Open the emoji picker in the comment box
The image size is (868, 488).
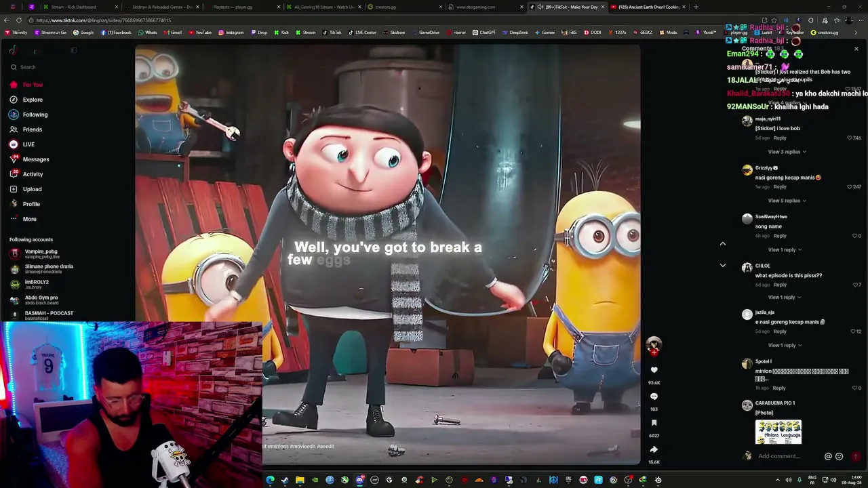click(839, 457)
